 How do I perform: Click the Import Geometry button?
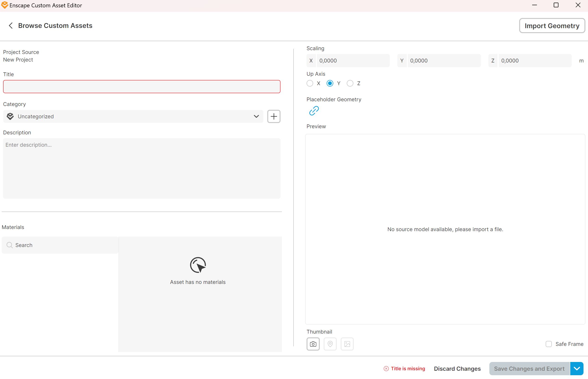point(552,26)
